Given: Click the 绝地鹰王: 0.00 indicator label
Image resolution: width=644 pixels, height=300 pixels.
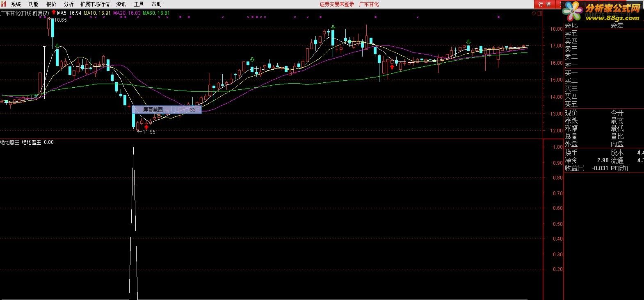Looking at the screenshot, I should (37, 142).
